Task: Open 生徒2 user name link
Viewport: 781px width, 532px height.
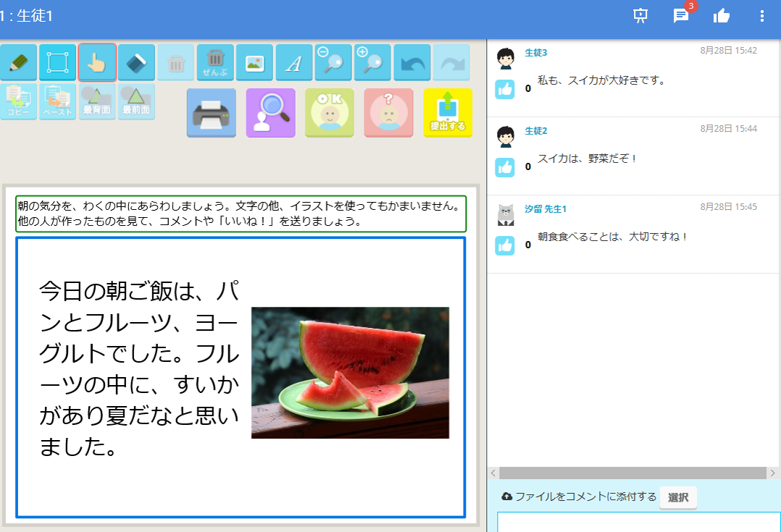Action: point(536,131)
